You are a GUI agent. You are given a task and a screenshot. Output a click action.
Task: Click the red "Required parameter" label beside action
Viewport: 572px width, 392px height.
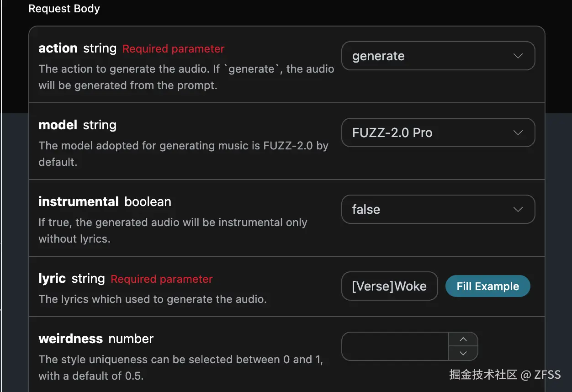tap(174, 49)
